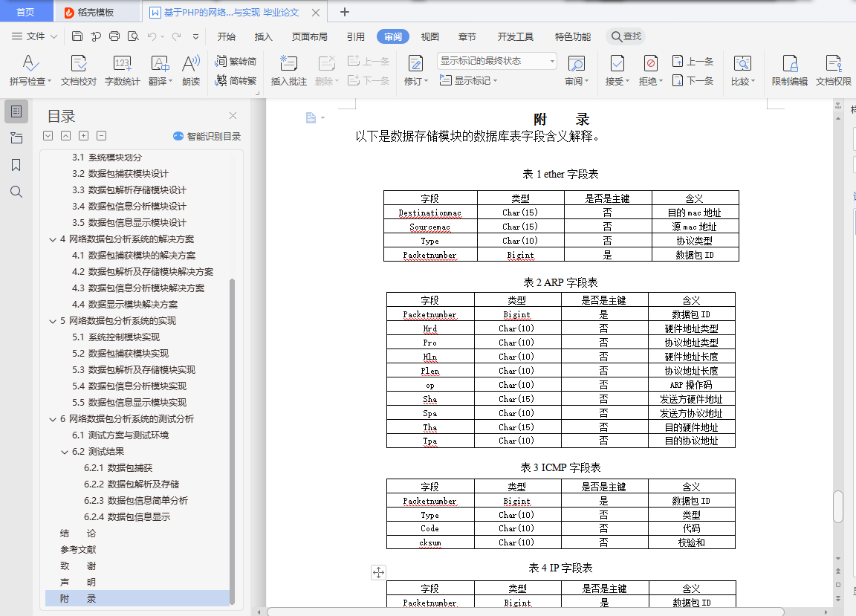Open a new document tab with plus
This screenshot has height=616, width=856.
(345, 12)
